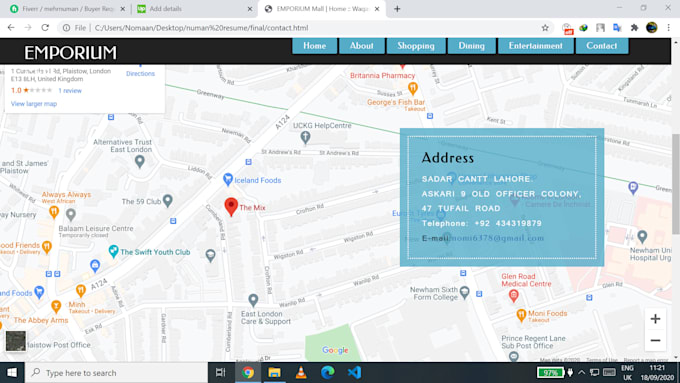
Task: Click the George's Fish Bar restaurant marker
Action: 412,88
